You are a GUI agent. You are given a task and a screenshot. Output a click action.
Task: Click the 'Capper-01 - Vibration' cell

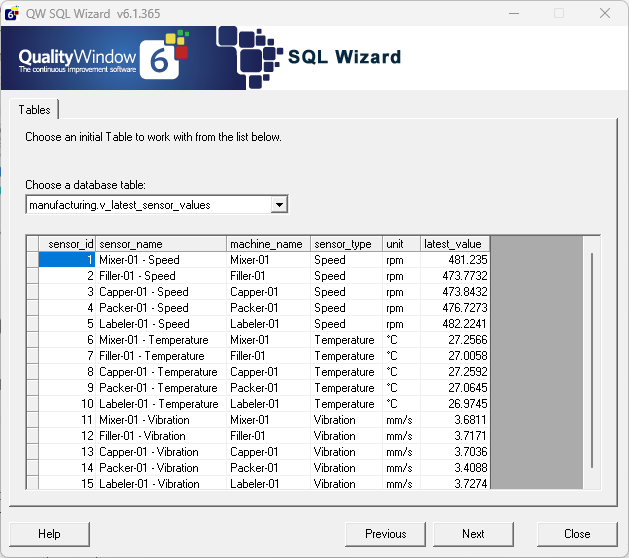point(161,452)
